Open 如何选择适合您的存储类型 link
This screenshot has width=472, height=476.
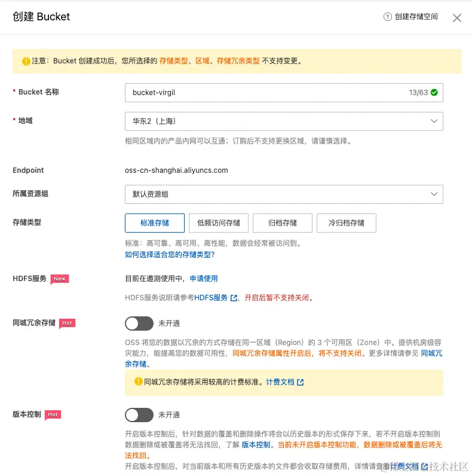click(x=170, y=255)
